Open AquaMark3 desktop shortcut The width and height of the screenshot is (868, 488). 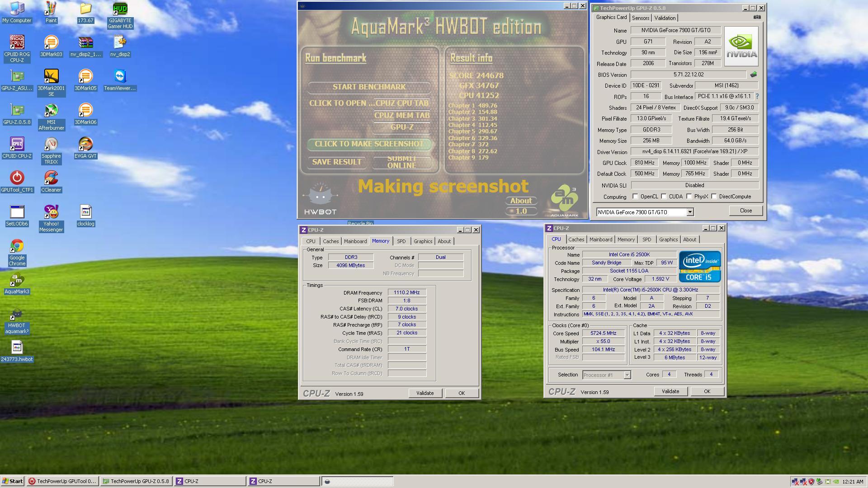[x=17, y=283]
